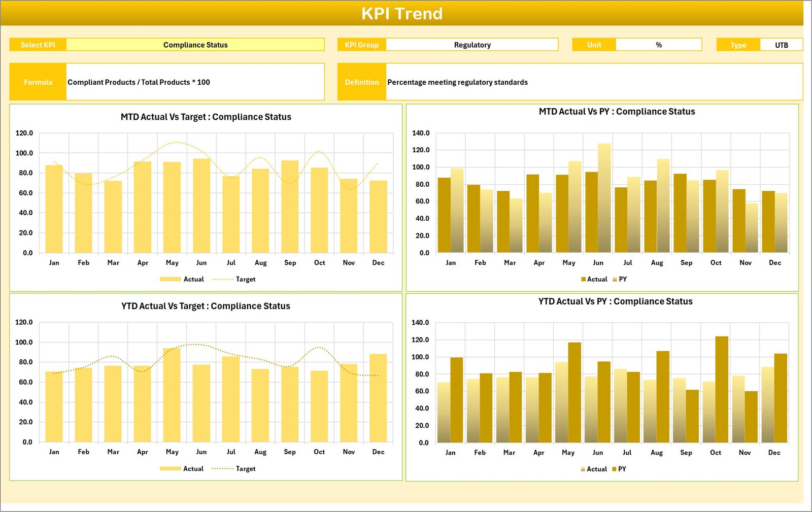Click the Actual legend swatch in MTD Target chart
Viewport: 812px width, 512px height.
(x=171, y=279)
